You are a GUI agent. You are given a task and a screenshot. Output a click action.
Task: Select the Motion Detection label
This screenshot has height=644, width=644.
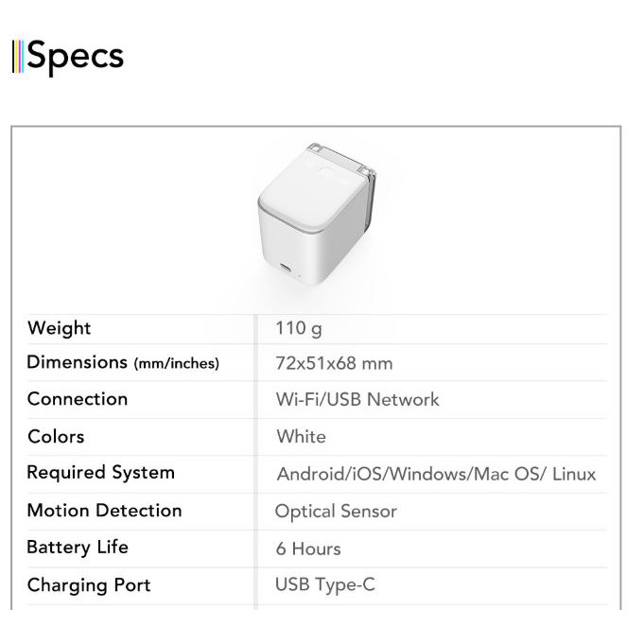(x=104, y=511)
